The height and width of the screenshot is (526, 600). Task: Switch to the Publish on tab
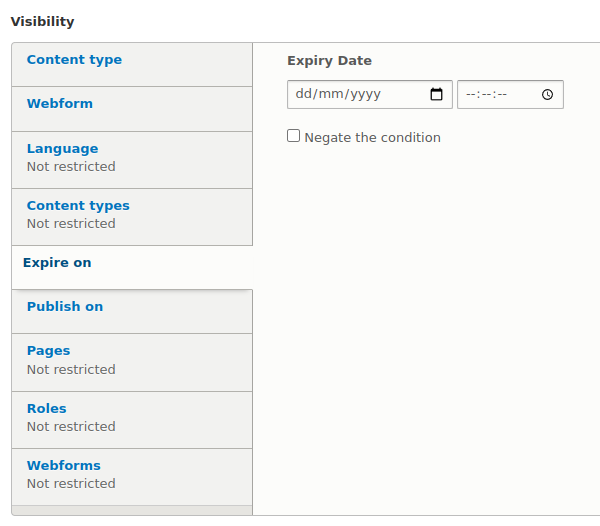[x=65, y=307]
